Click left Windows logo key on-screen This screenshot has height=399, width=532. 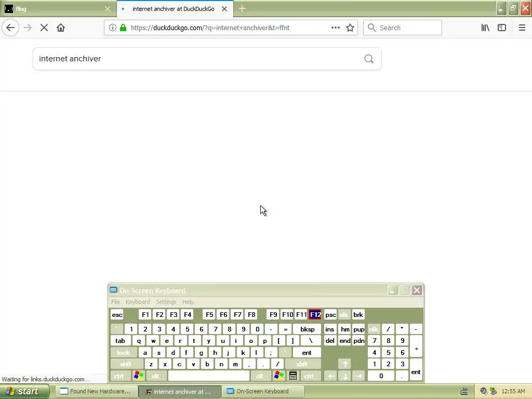click(138, 376)
